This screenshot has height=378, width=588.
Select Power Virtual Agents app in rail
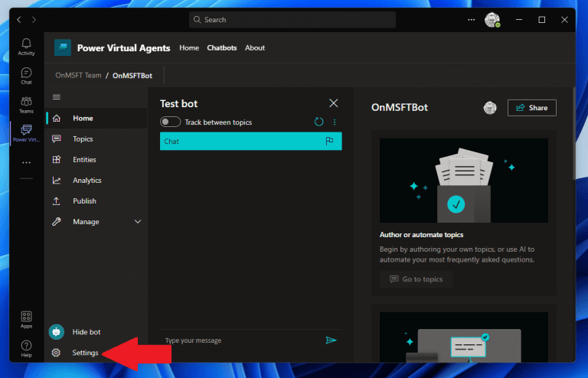[26, 133]
